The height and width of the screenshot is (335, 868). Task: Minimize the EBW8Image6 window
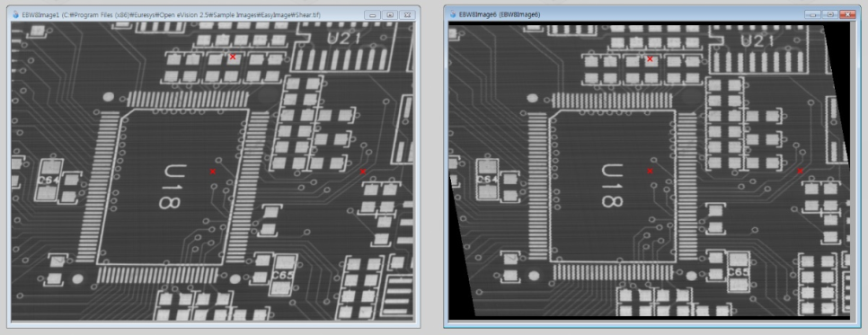point(812,13)
